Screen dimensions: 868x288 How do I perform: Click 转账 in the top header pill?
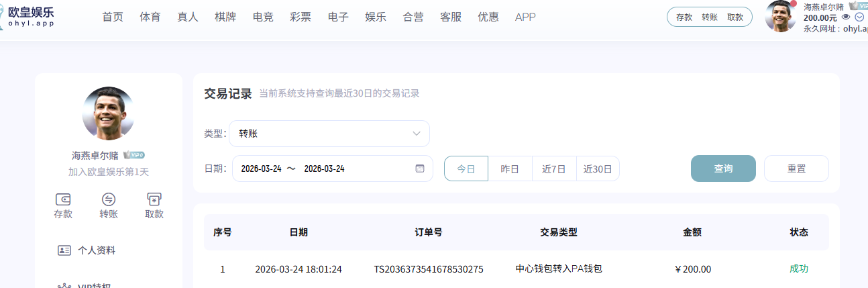710,17
